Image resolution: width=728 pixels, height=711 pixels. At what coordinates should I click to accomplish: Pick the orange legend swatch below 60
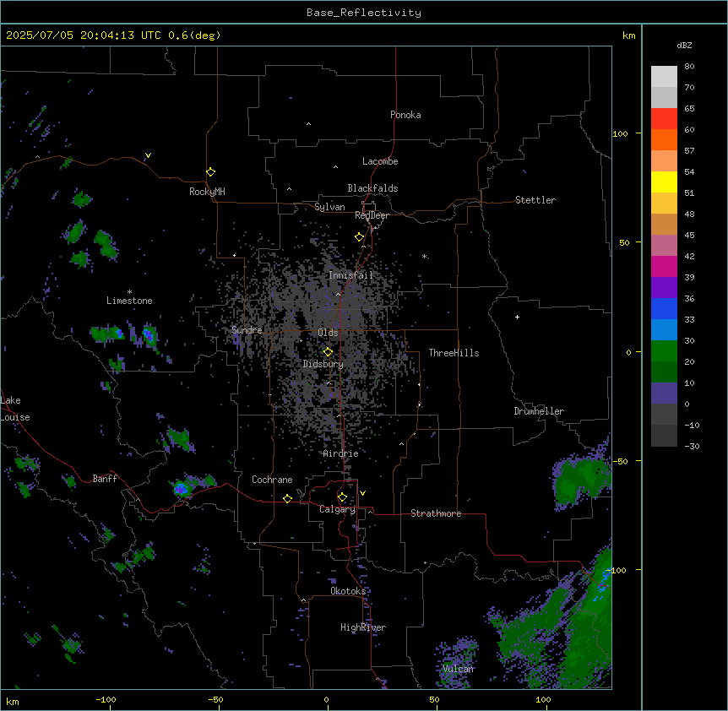[664, 139]
